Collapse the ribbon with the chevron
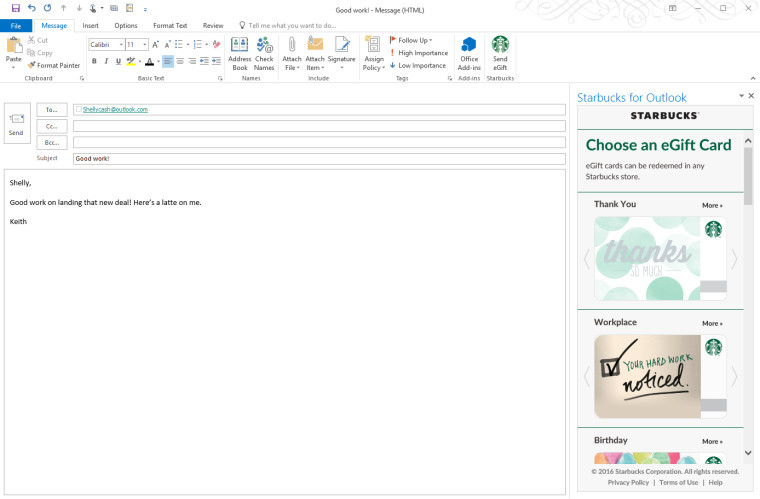 click(x=753, y=78)
